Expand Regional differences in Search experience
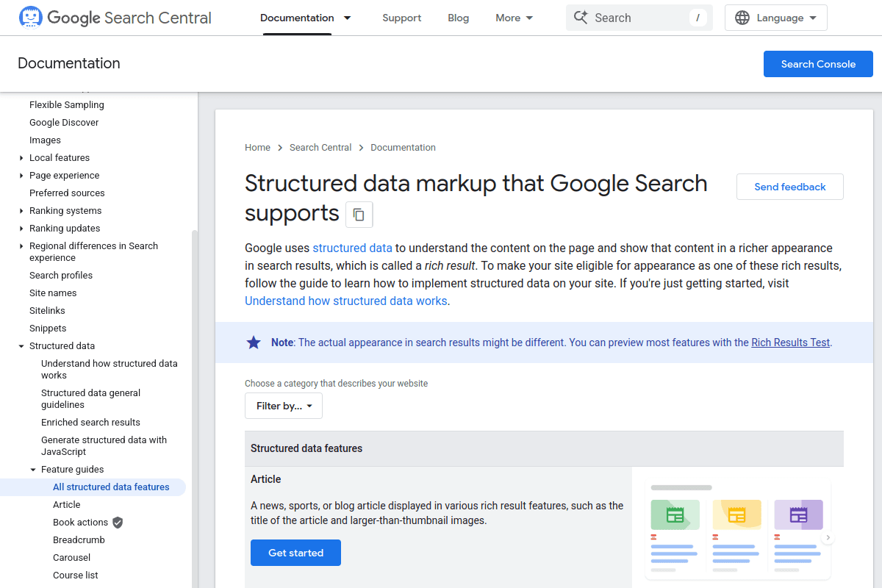This screenshot has height=588, width=882. [x=21, y=246]
